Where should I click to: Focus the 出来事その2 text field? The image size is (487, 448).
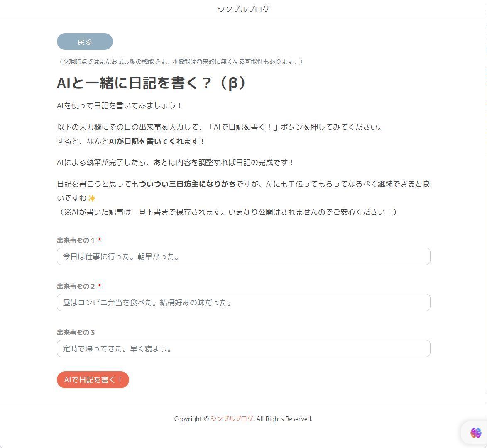point(243,302)
